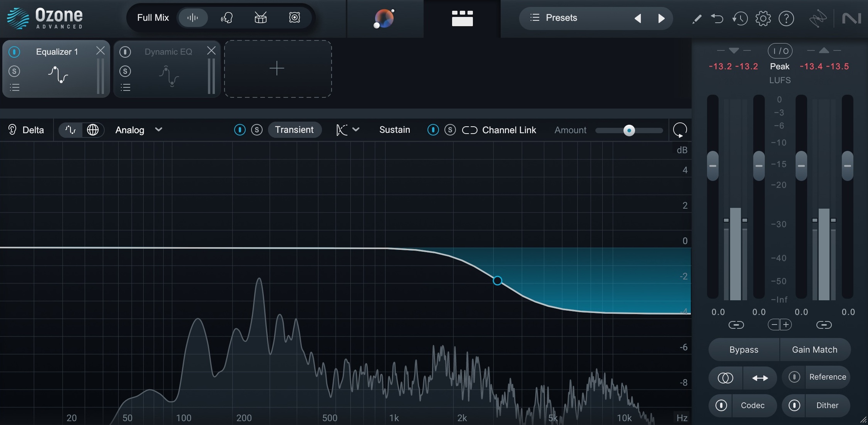Click the minus/plus meter scale button
868x425 pixels.
(780, 325)
